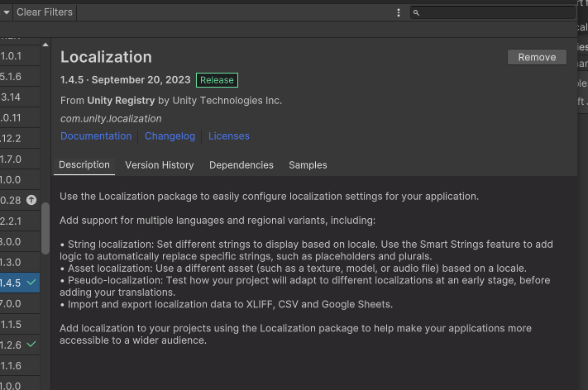Click the Clear Filters button

(45, 12)
